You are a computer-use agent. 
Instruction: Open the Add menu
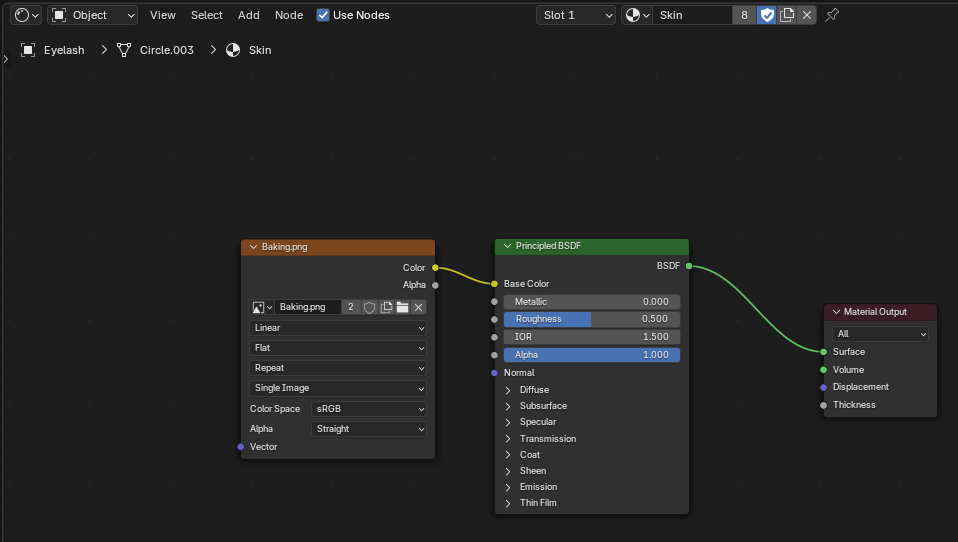pyautogui.click(x=249, y=15)
